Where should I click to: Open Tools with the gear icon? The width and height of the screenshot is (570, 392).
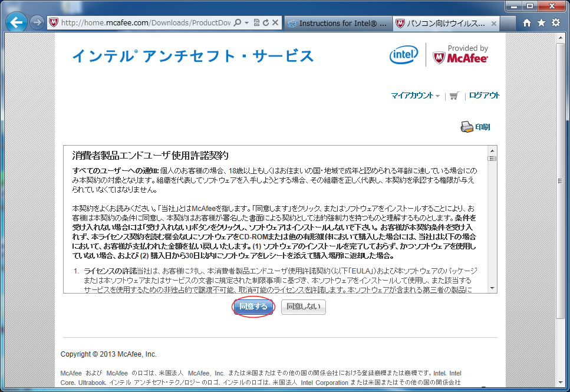pyautogui.click(x=556, y=23)
